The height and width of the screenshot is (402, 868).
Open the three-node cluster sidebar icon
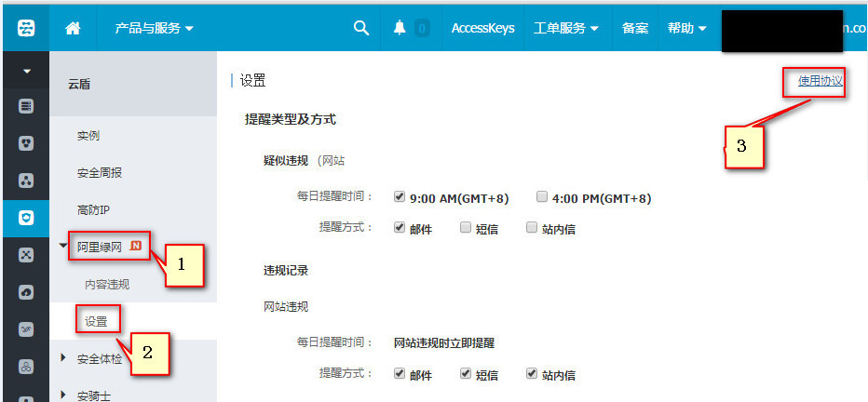(x=26, y=181)
